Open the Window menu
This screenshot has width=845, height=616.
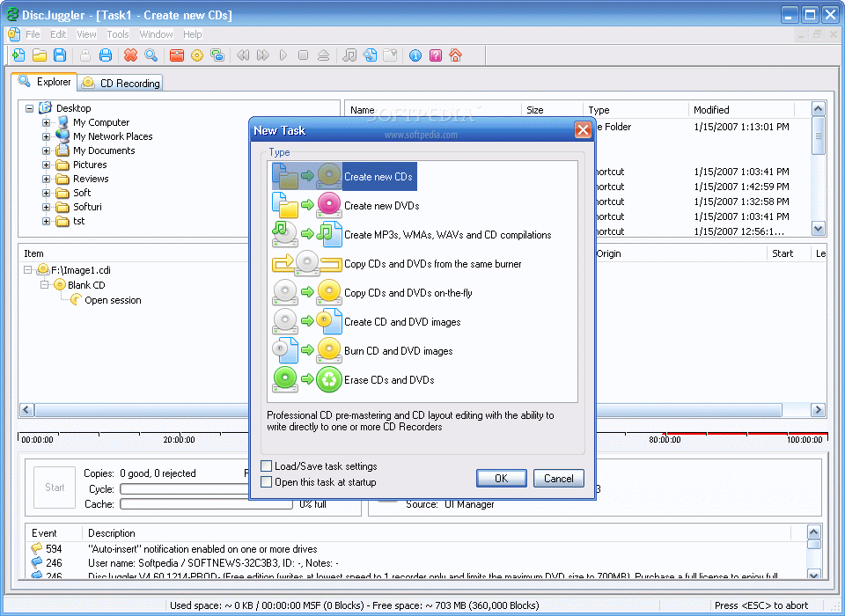pyautogui.click(x=156, y=34)
